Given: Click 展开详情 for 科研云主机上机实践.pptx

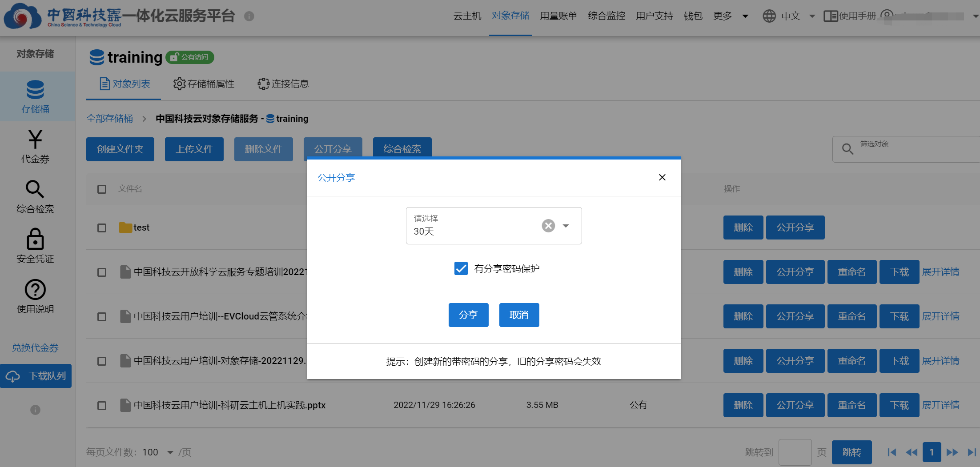Looking at the screenshot, I should tap(940, 405).
